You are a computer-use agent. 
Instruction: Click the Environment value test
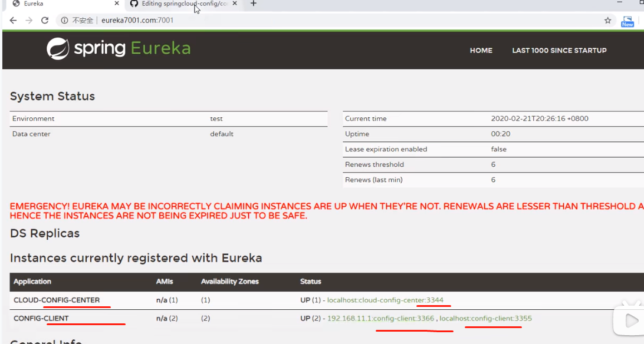[216, 119]
